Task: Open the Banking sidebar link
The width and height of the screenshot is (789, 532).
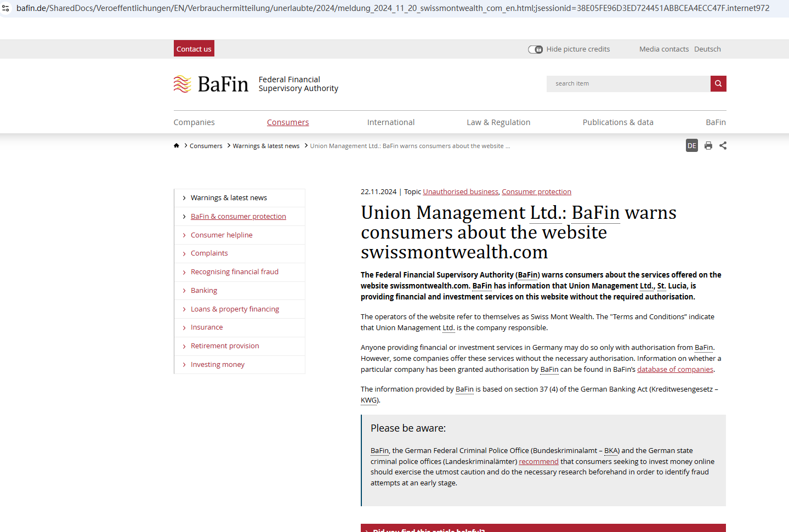Action: [204, 291]
